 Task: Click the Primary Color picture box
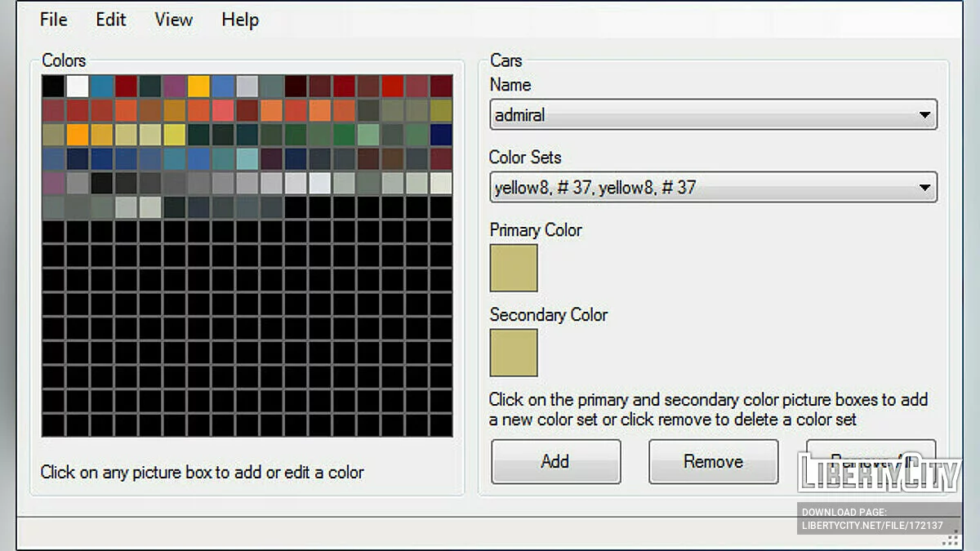click(514, 268)
